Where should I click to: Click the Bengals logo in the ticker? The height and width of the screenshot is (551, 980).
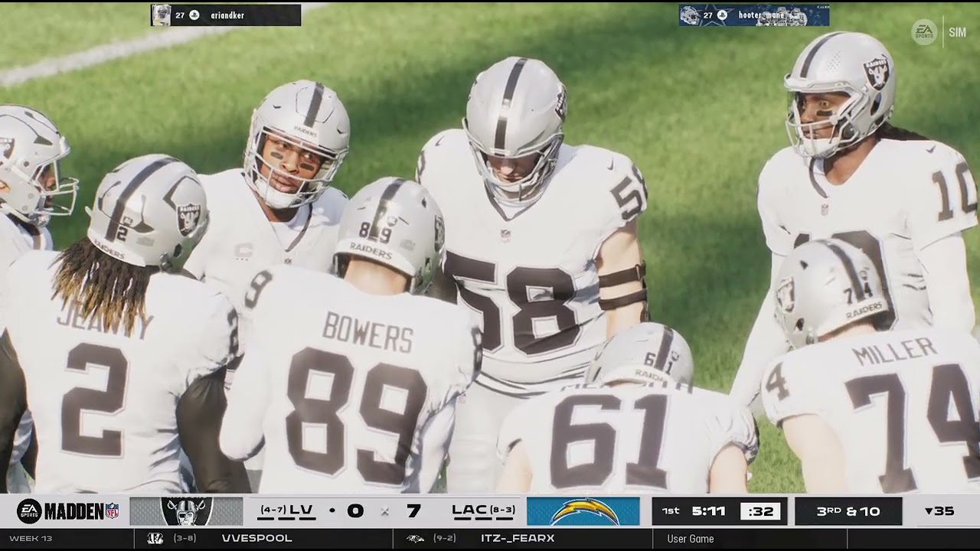(155, 539)
